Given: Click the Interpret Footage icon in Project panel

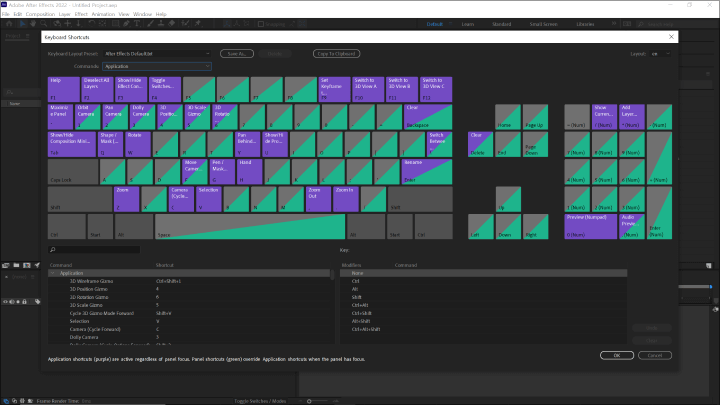Looking at the screenshot, I should (6, 265).
